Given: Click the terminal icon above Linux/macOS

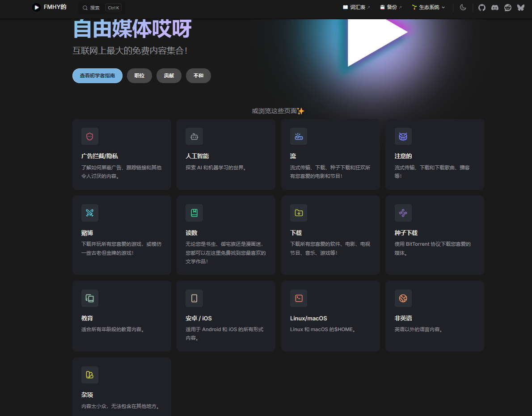Looking at the screenshot, I should [299, 298].
